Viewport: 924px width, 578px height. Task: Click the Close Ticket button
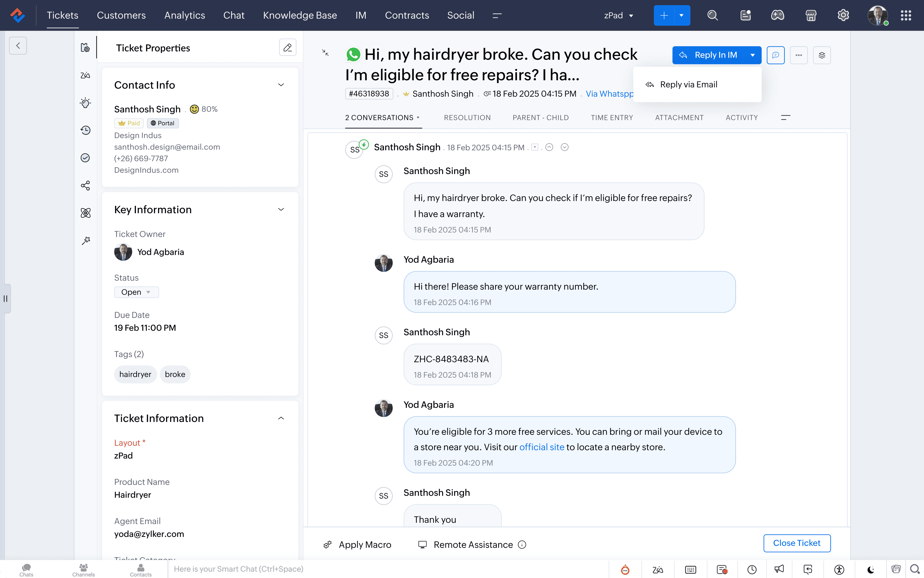(x=797, y=543)
